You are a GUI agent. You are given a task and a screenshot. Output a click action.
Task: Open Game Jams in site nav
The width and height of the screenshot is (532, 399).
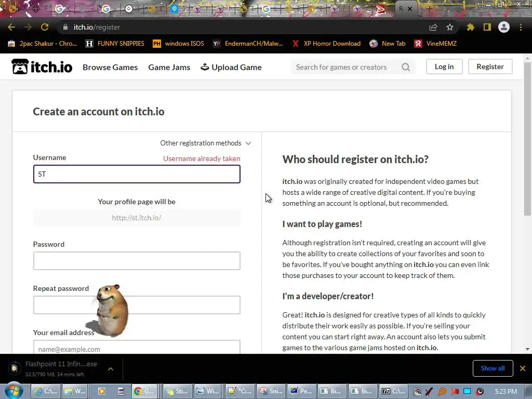[169, 67]
